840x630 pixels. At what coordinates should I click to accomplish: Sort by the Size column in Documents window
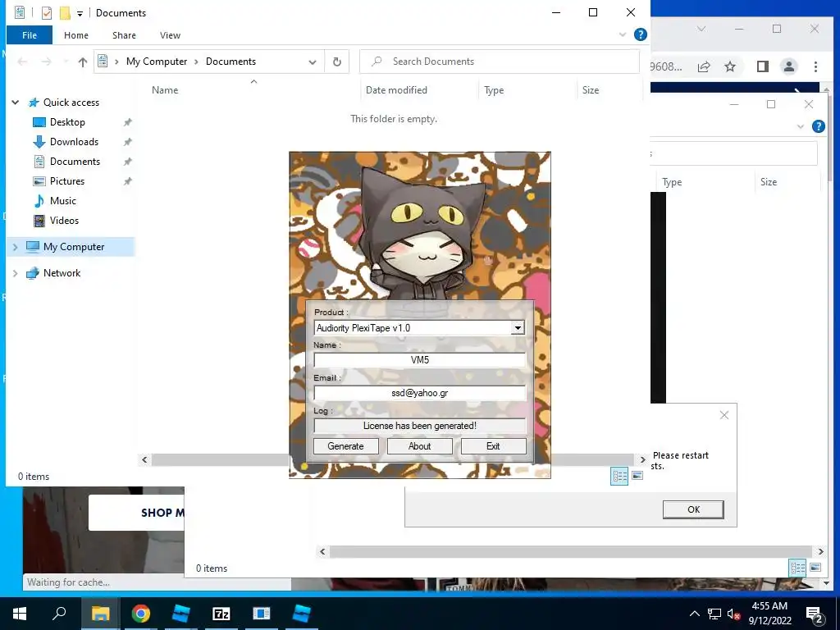click(x=591, y=90)
